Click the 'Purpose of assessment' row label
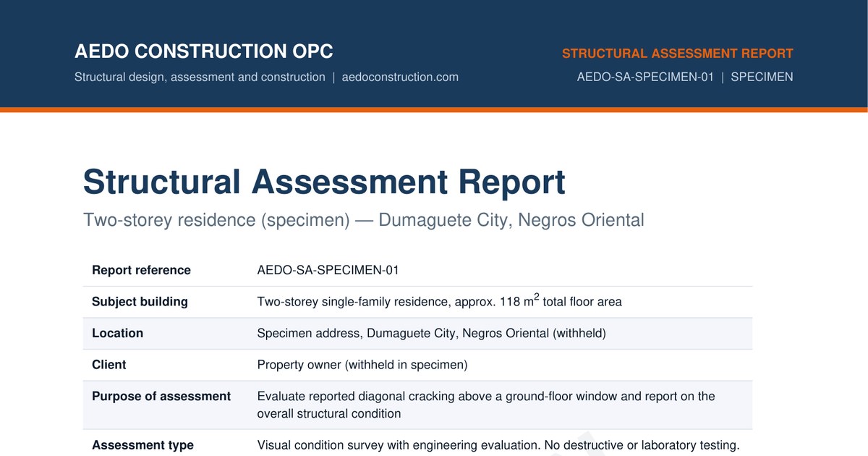 tap(161, 397)
